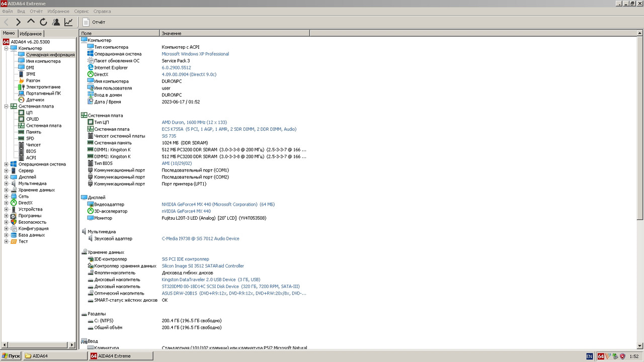Viewport: 644px width, 362px height.
Task: Switch to the Меню tab
Action: (x=9, y=33)
